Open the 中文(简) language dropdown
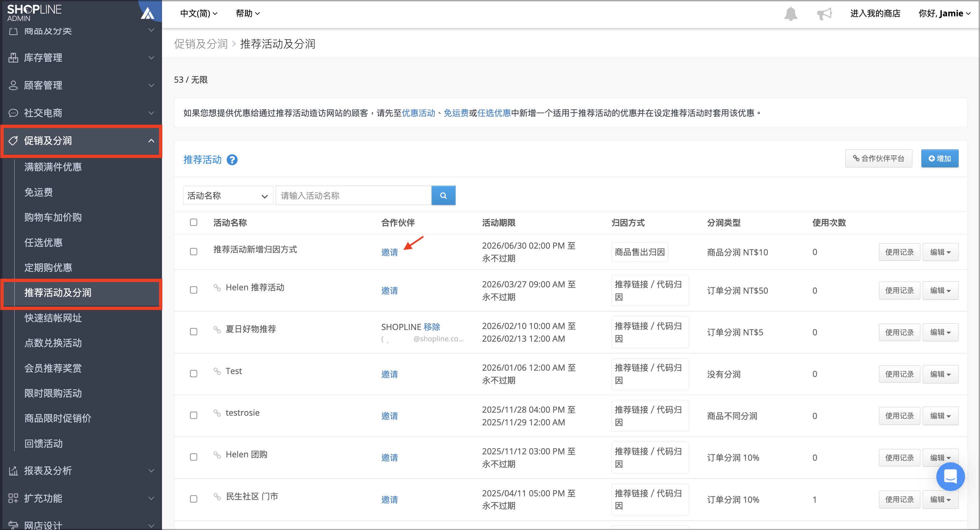 [199, 13]
